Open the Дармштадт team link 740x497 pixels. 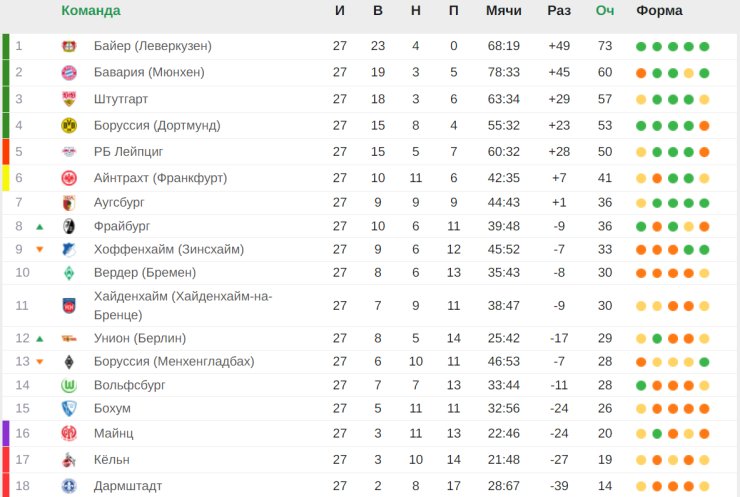click(128, 486)
